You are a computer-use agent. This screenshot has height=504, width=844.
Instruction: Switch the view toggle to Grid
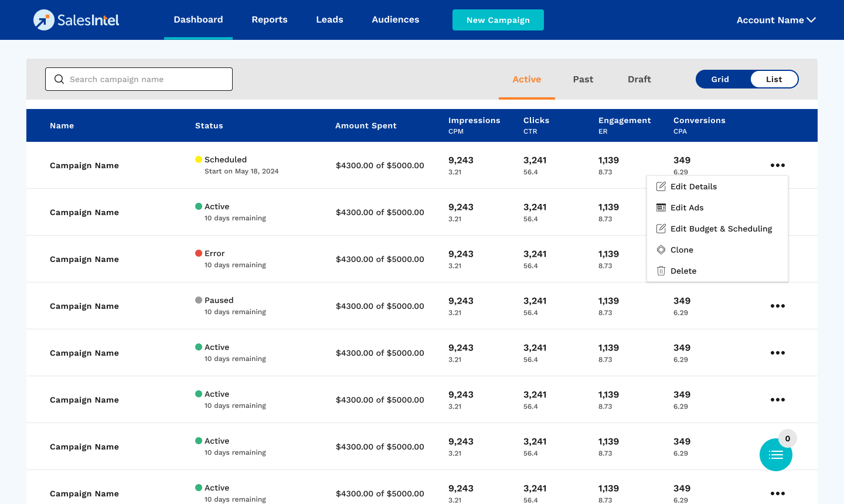pyautogui.click(x=720, y=79)
